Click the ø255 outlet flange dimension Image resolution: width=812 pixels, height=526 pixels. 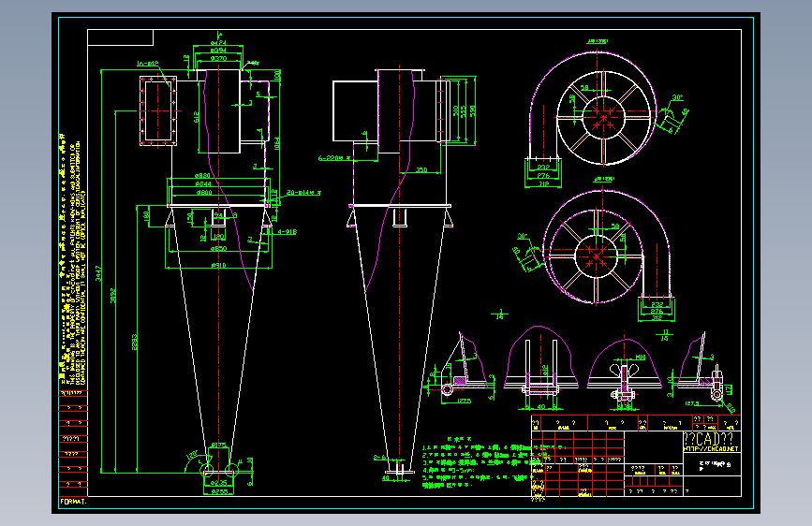[x=218, y=491]
